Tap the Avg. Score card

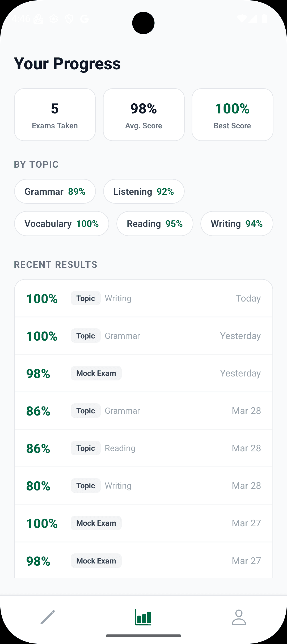[x=143, y=115]
